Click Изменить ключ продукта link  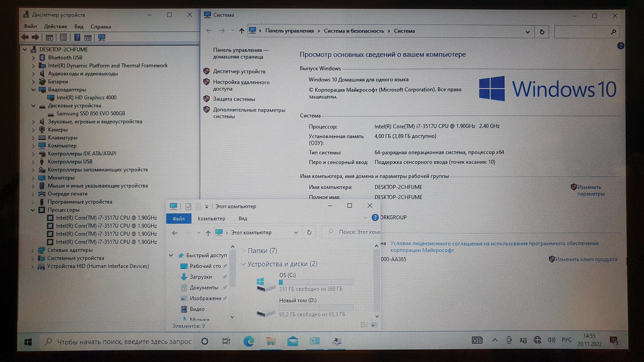click(x=586, y=259)
